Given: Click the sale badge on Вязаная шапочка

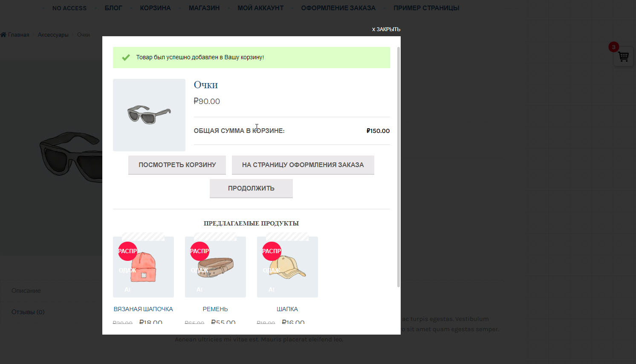Looking at the screenshot, I should pos(127,251).
